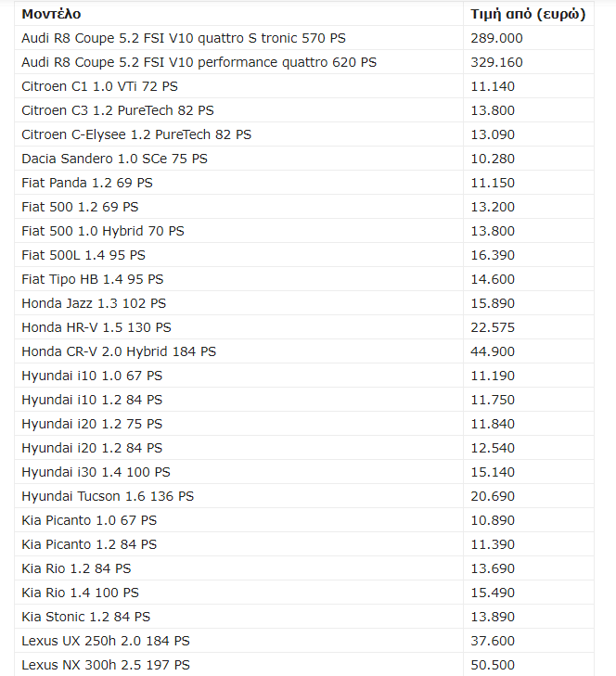The height and width of the screenshot is (676, 616).
Task: Select the Hyundai Tucson 1.6 136 PS row
Action: coord(304,496)
